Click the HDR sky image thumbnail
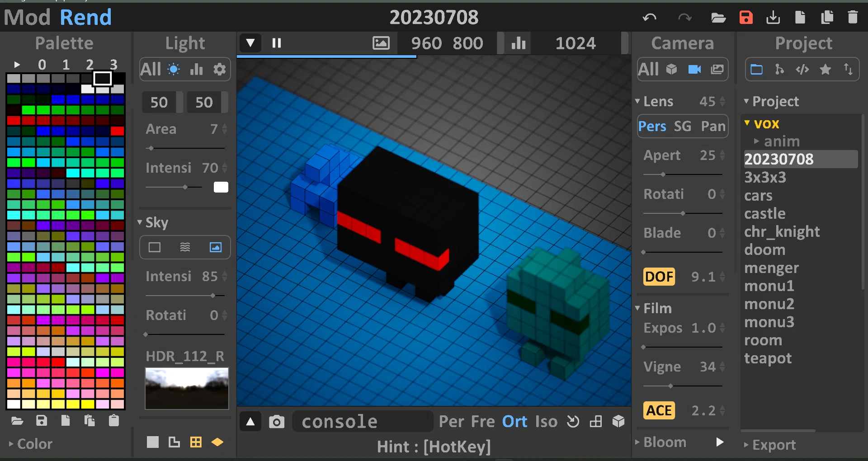Screen dimensions: 868x461 coord(187,388)
